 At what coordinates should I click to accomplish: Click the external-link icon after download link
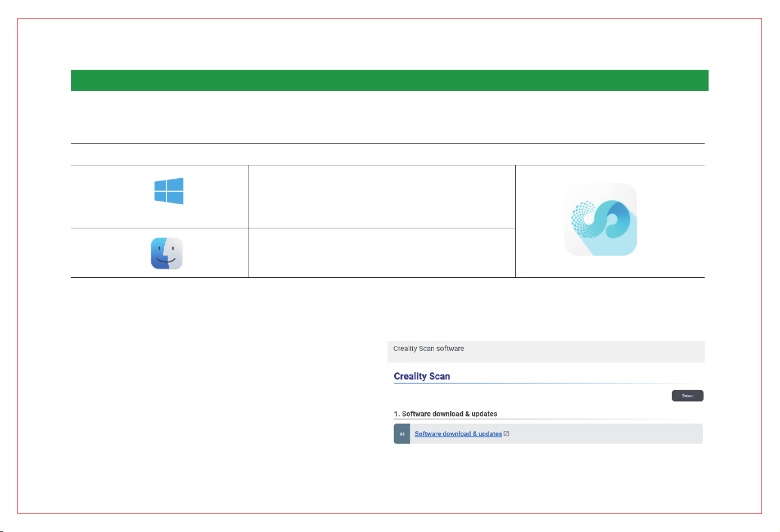506,434
